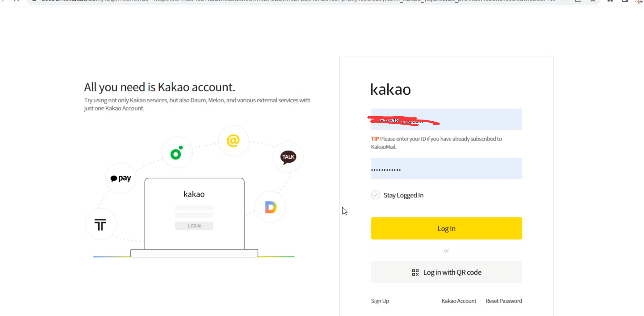This screenshot has height=316, width=644.
Task: Follow the Reset Password link
Action: [503, 301]
